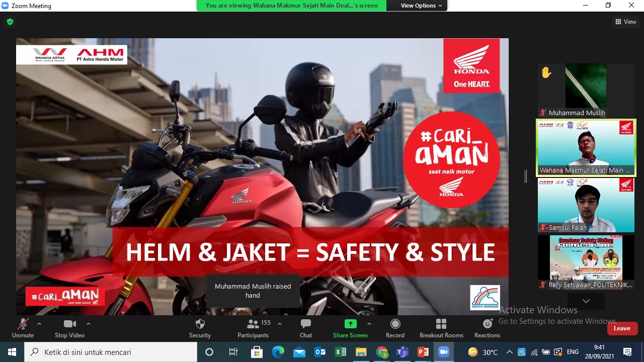
Task: Leave the meeting
Action: click(622, 328)
